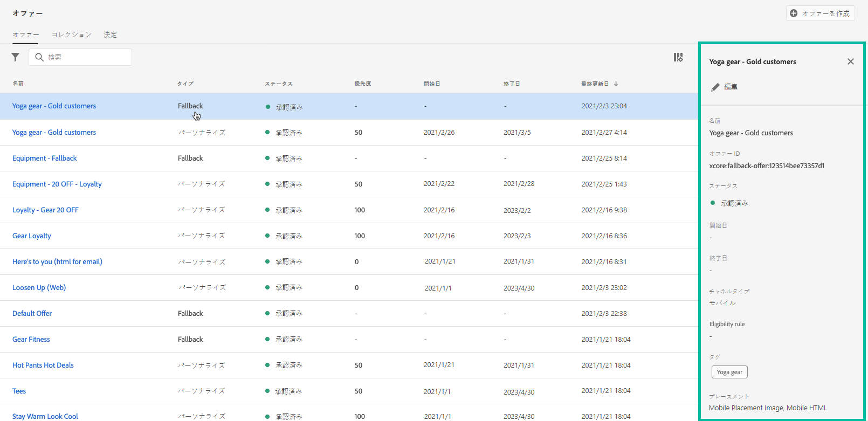Open the Tees offer
Viewport: 868px width, 421px height.
coord(19,391)
